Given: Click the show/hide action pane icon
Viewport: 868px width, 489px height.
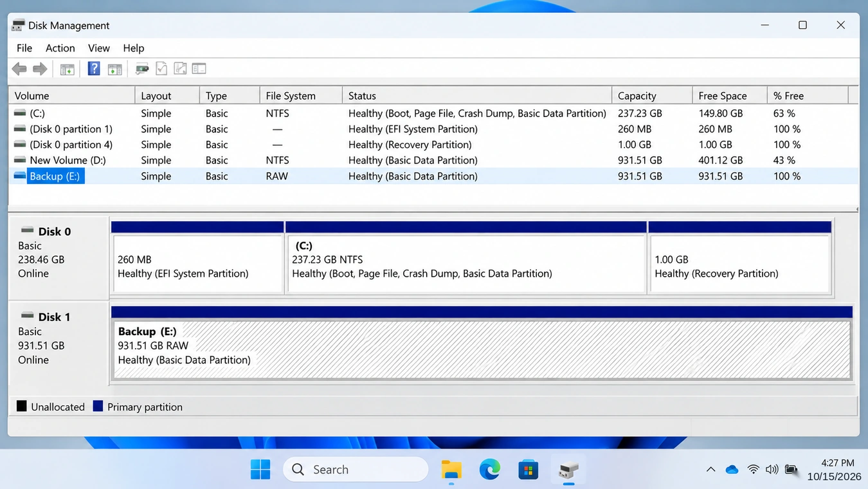Looking at the screenshot, I should [x=114, y=69].
